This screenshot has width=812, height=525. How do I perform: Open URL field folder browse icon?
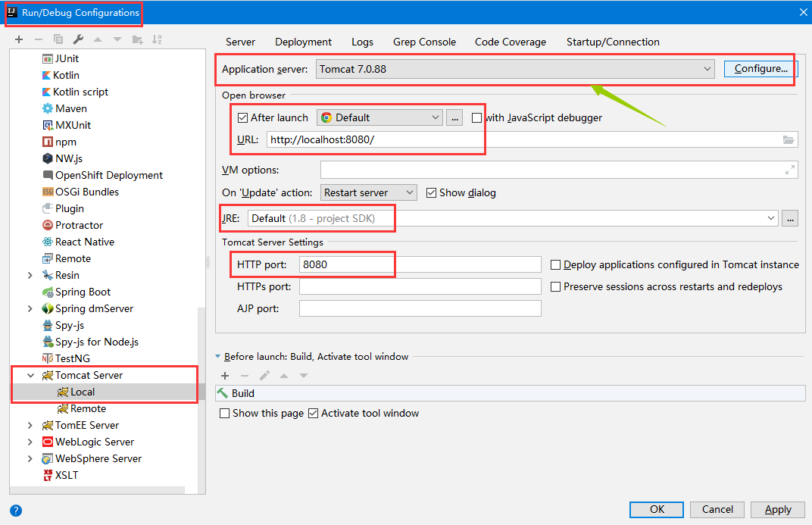[789, 140]
